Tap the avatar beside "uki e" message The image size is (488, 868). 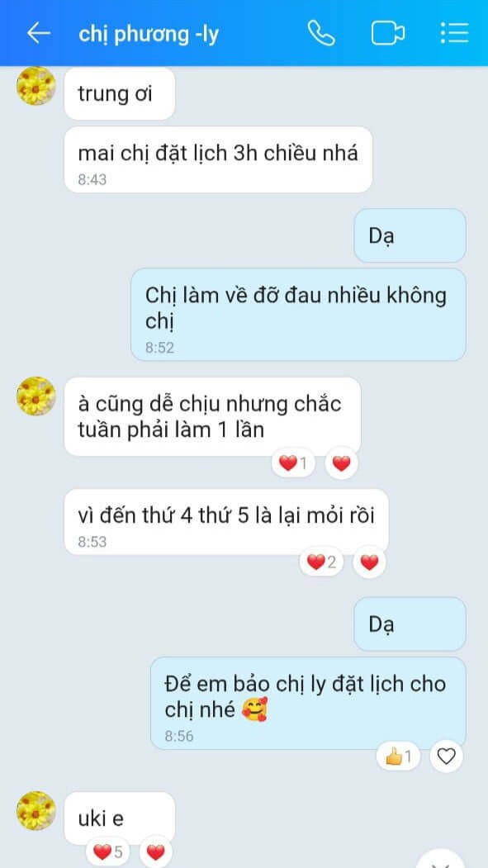click(36, 810)
